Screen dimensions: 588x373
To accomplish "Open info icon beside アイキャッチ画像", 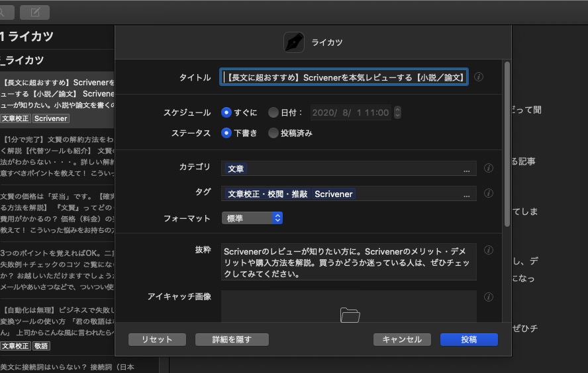I will pos(488,296).
